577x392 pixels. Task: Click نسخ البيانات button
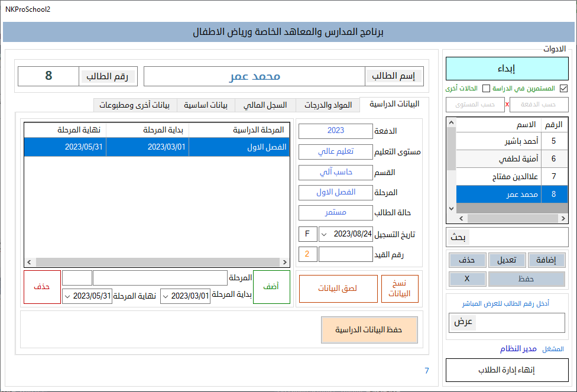point(400,289)
